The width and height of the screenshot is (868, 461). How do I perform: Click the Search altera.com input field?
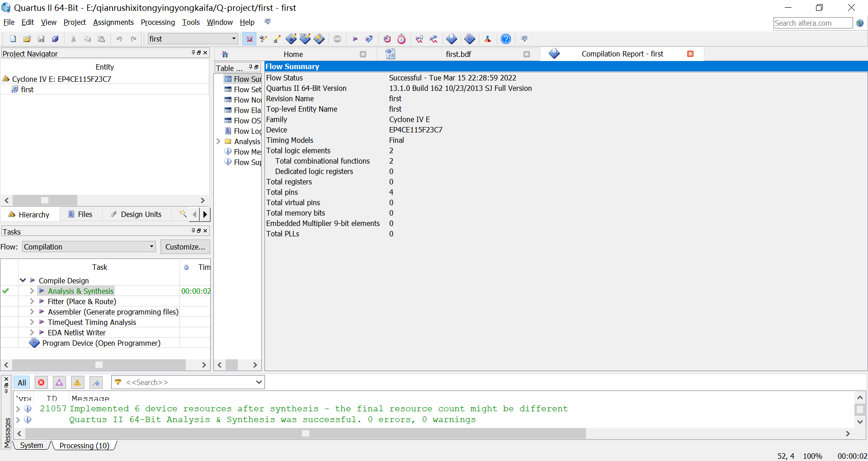(x=812, y=23)
